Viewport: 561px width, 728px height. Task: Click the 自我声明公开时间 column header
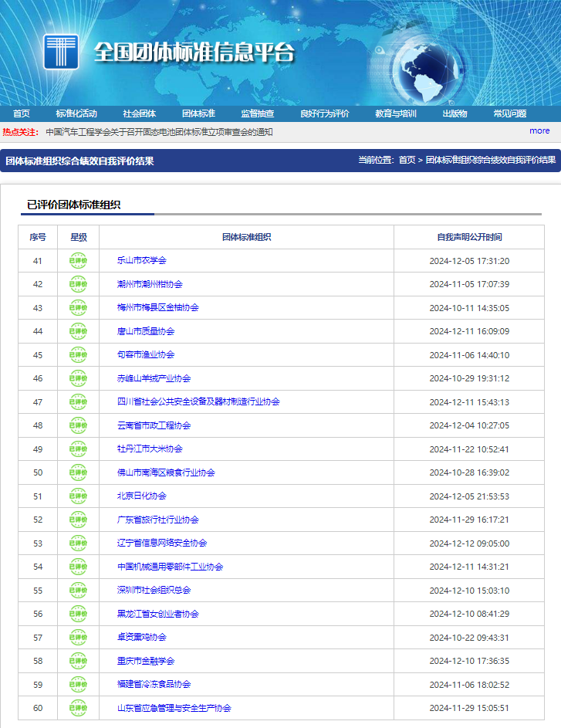point(469,237)
